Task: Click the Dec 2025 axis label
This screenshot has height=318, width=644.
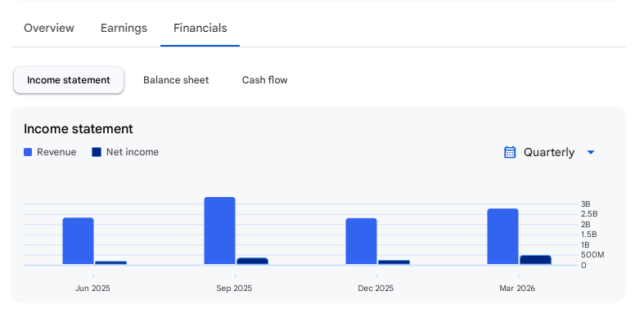Action: (x=376, y=289)
